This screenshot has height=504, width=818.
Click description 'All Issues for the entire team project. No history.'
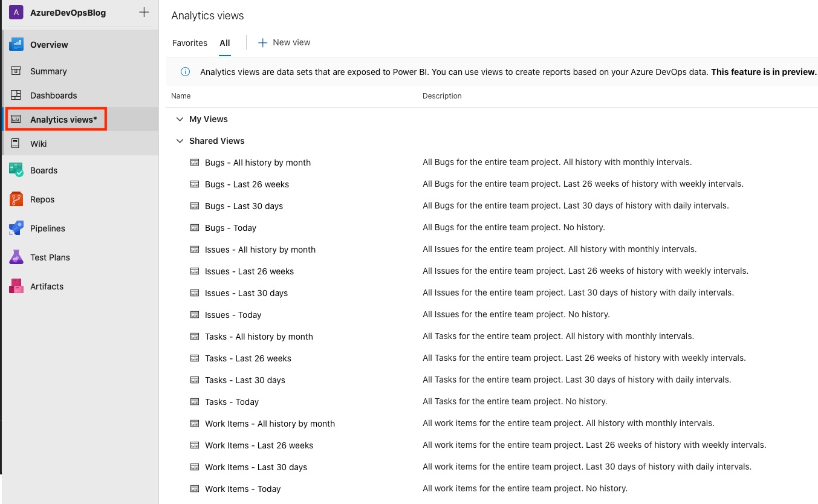[x=516, y=315]
